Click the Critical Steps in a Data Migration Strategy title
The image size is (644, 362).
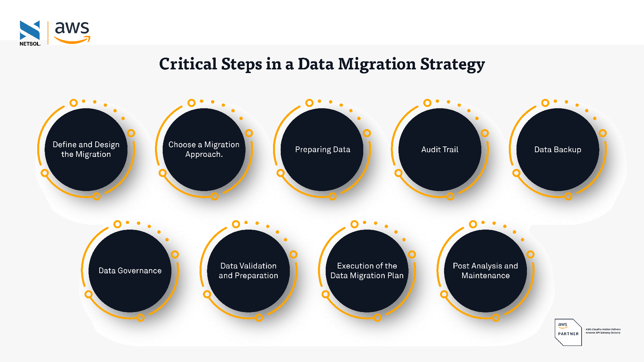pos(322,68)
